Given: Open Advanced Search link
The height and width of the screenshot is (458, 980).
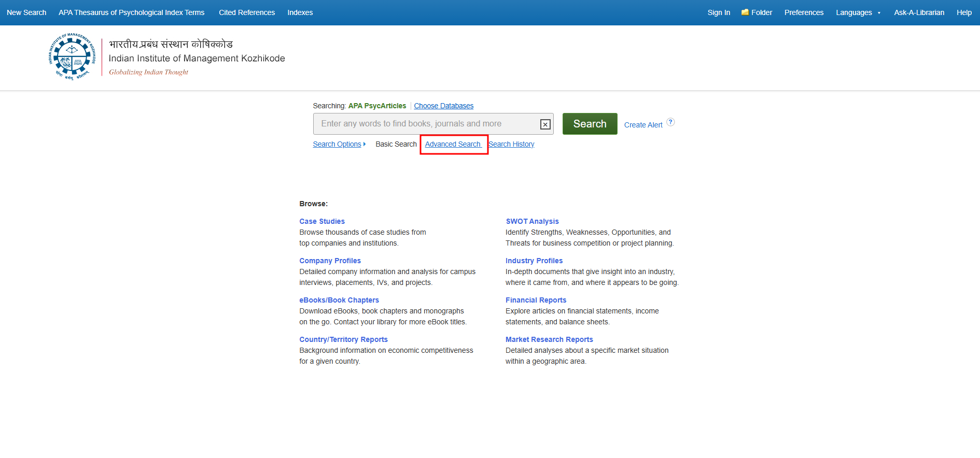Looking at the screenshot, I should pyautogui.click(x=453, y=144).
